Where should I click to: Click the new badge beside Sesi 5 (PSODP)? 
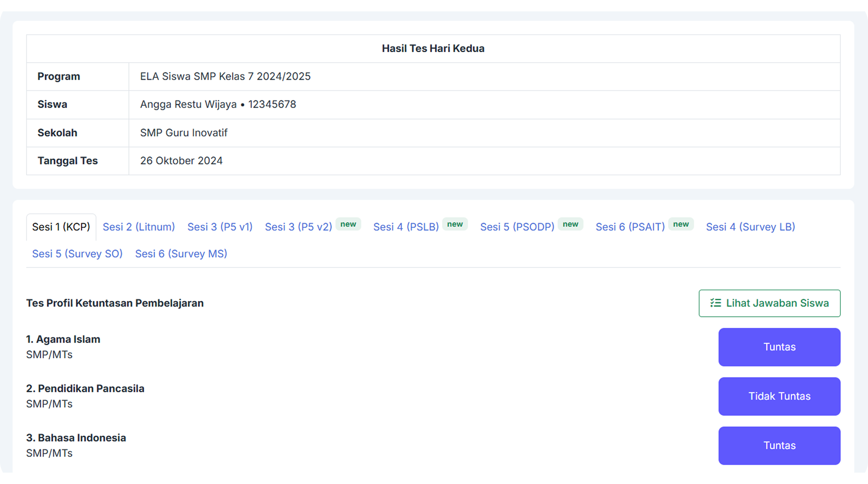pyautogui.click(x=570, y=224)
